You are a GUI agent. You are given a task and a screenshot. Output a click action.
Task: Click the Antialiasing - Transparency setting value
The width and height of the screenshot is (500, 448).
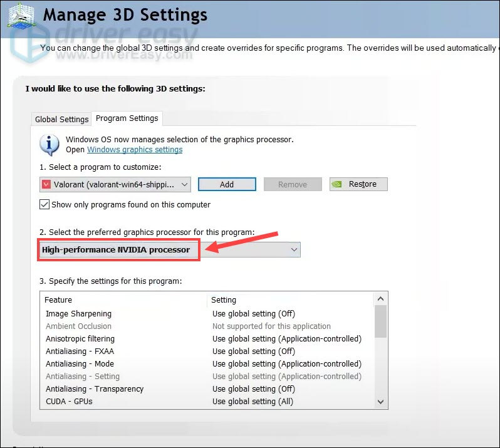(x=254, y=388)
